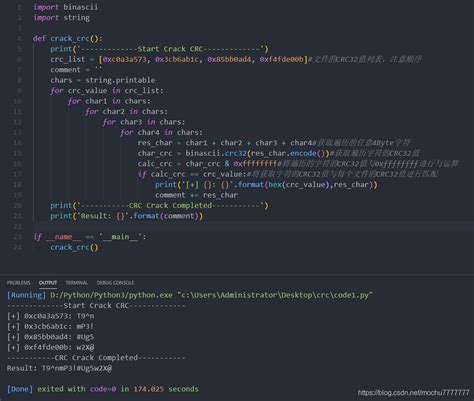Click the [Done] exited with code=0 line
This screenshot has width=474, height=401.
103,389
